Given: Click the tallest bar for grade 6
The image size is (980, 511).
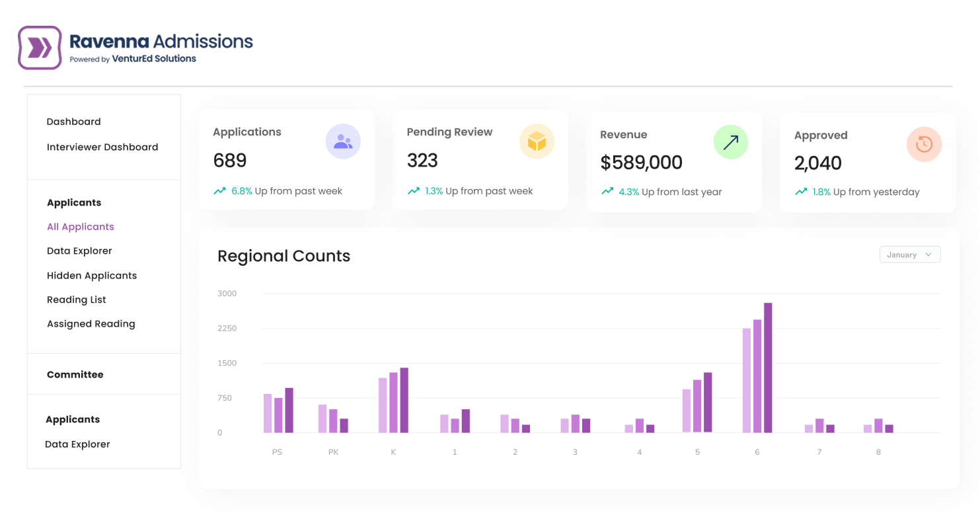Looking at the screenshot, I should 768,368.
